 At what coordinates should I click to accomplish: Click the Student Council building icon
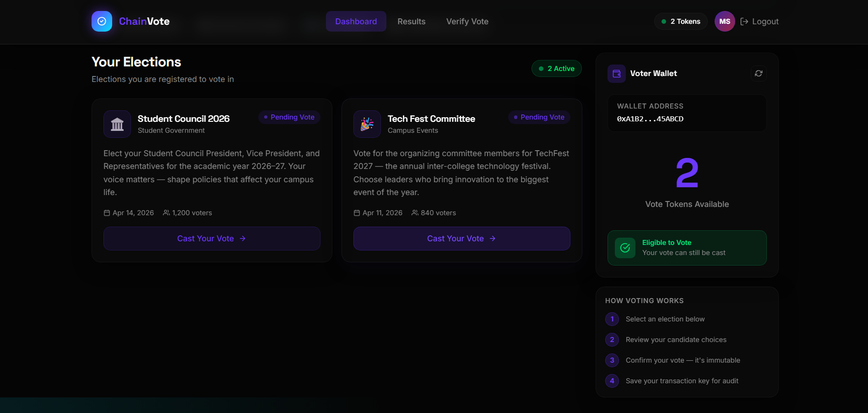point(117,124)
